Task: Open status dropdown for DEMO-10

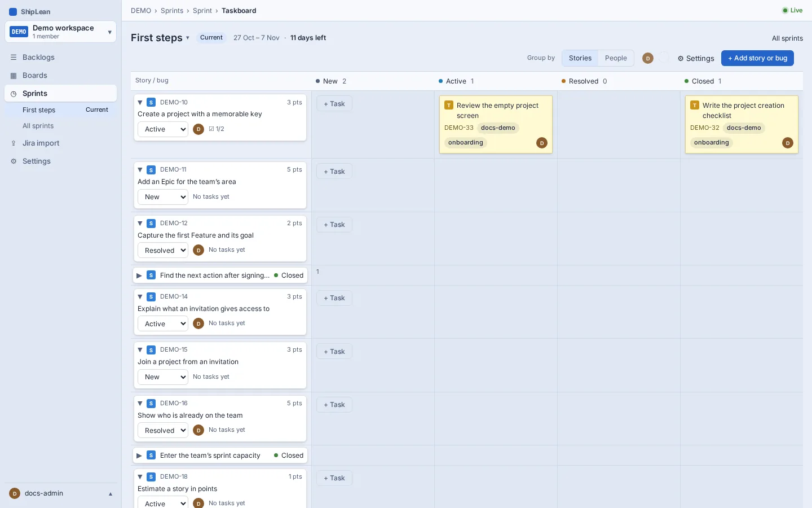Action: (x=163, y=129)
